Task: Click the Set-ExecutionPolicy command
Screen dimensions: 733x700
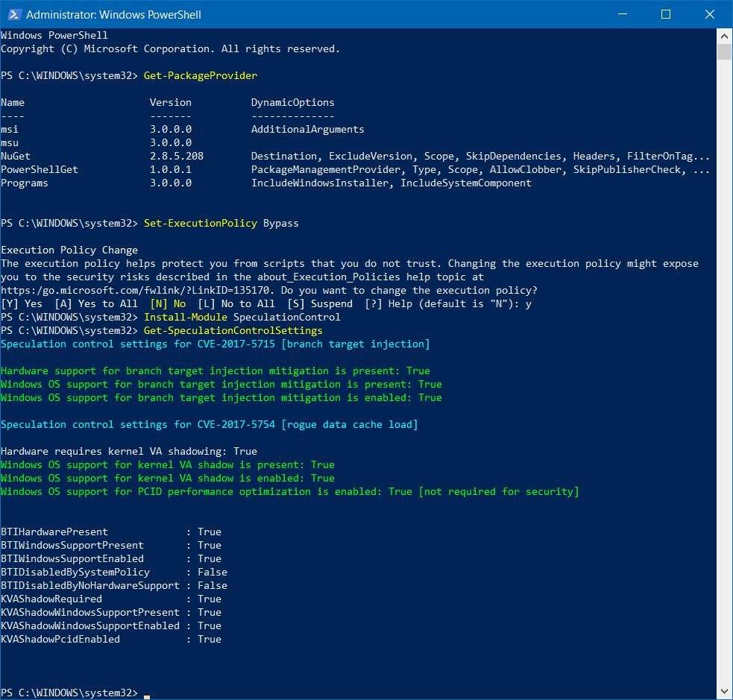Action: [x=201, y=224]
